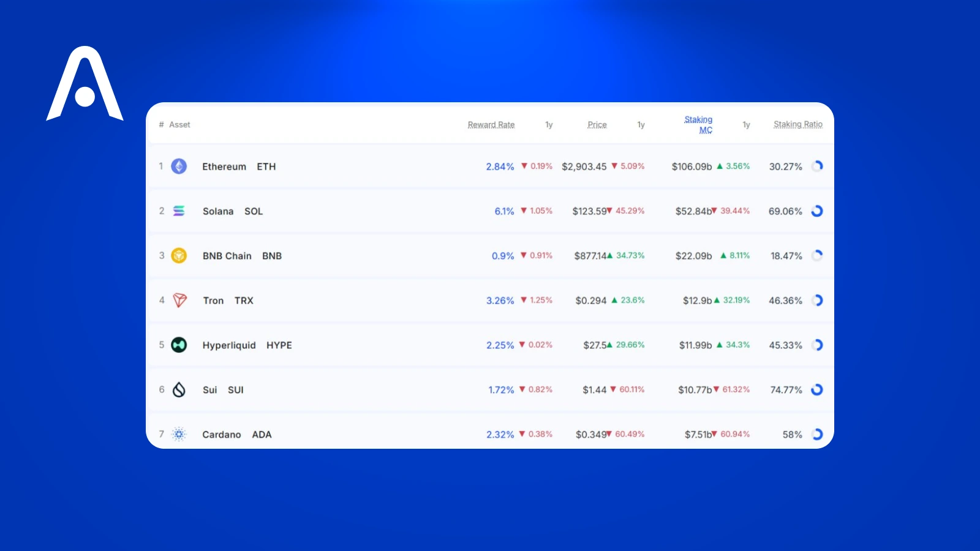
Task: Click Cardano's circular staking ratio indicator
Action: [x=817, y=434]
